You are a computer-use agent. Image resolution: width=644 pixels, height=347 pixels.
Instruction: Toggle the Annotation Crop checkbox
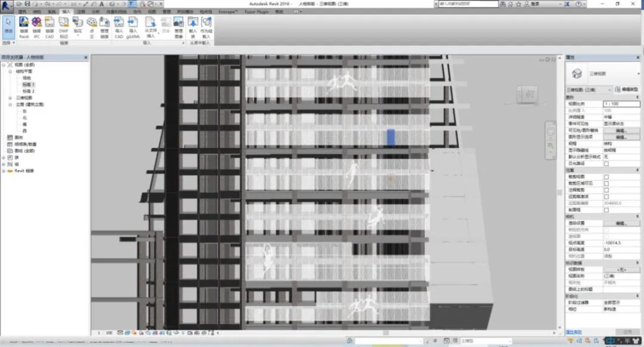(606, 190)
